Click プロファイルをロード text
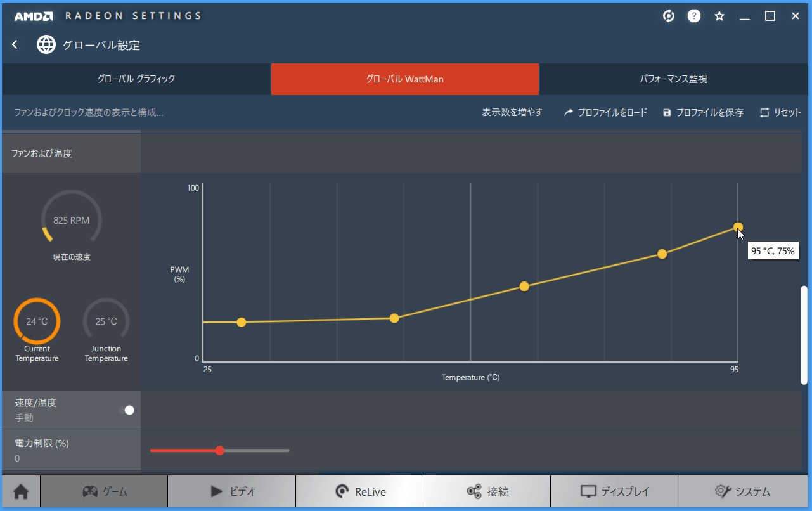The height and width of the screenshot is (511, 812). pyautogui.click(x=612, y=112)
